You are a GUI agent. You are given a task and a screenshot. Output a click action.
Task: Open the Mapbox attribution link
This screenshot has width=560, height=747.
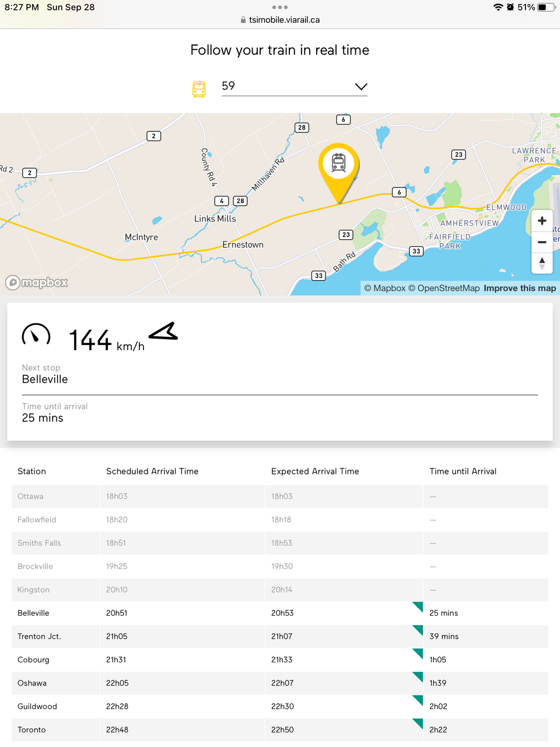[385, 288]
